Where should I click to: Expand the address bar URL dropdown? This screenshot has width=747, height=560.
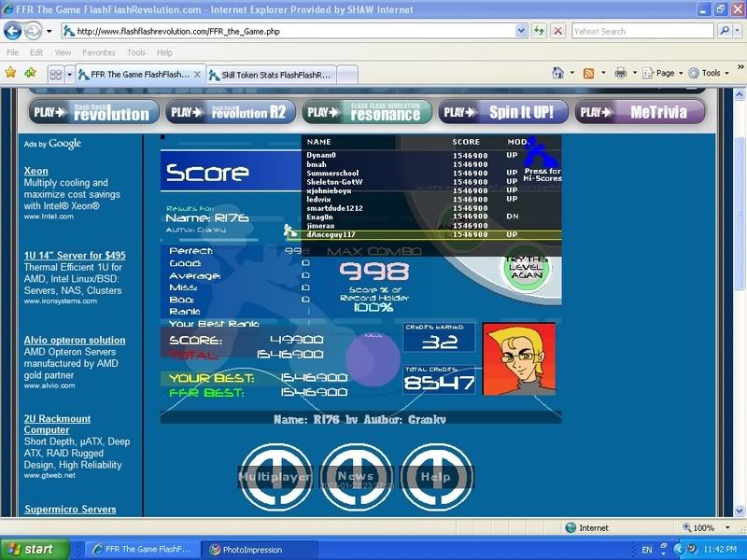point(521,31)
